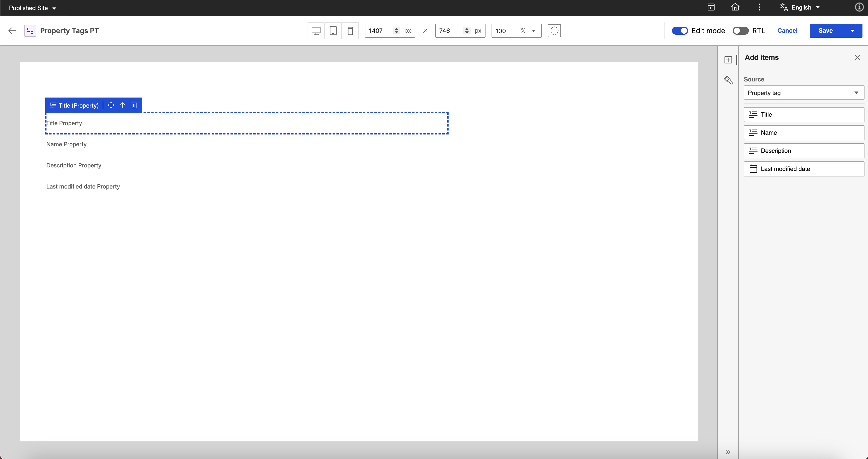Select parent with up arrow icon
Image resolution: width=868 pixels, height=459 pixels.
coord(123,105)
